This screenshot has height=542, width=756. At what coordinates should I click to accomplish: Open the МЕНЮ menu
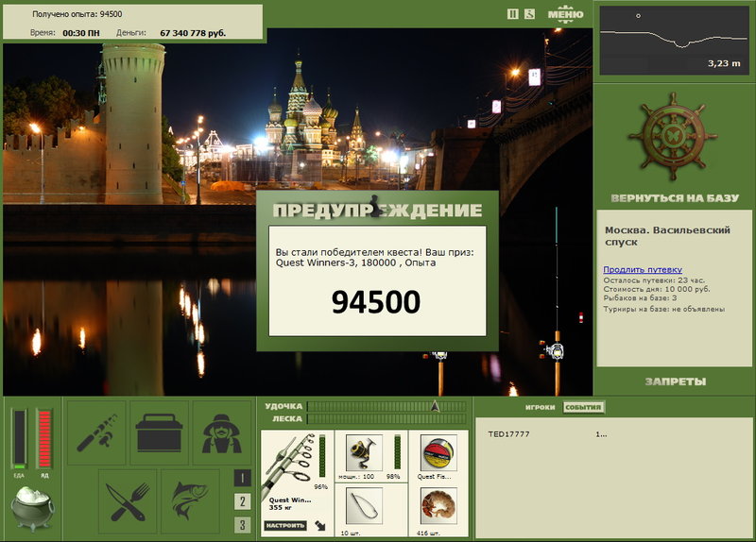pos(565,14)
